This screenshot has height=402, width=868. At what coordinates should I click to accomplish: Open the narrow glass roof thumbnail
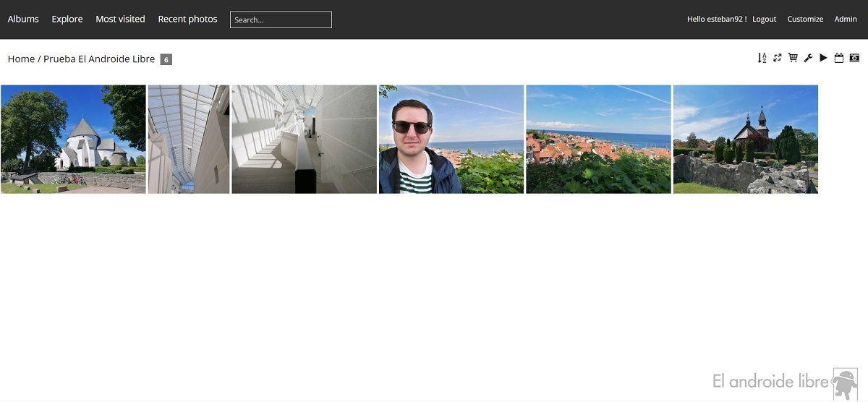189,139
